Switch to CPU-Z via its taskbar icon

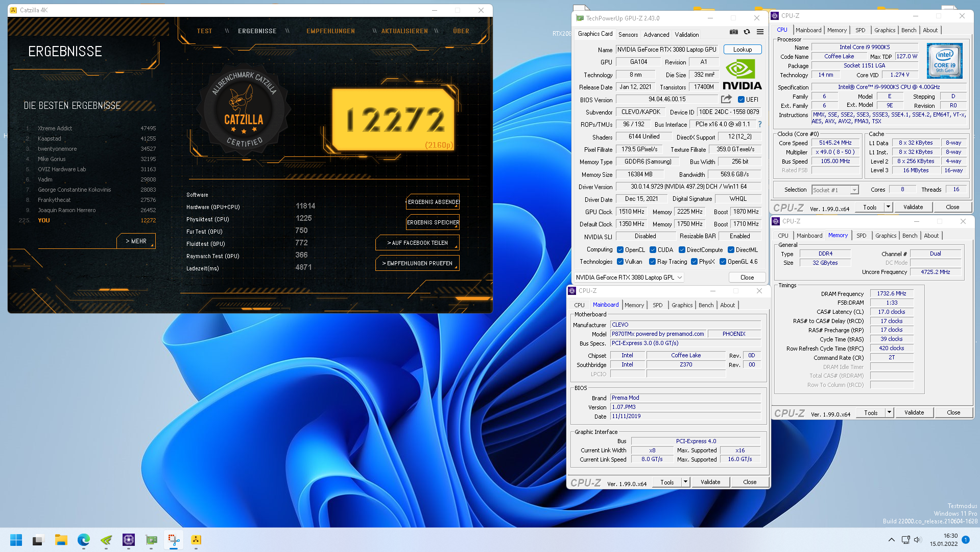click(128, 540)
